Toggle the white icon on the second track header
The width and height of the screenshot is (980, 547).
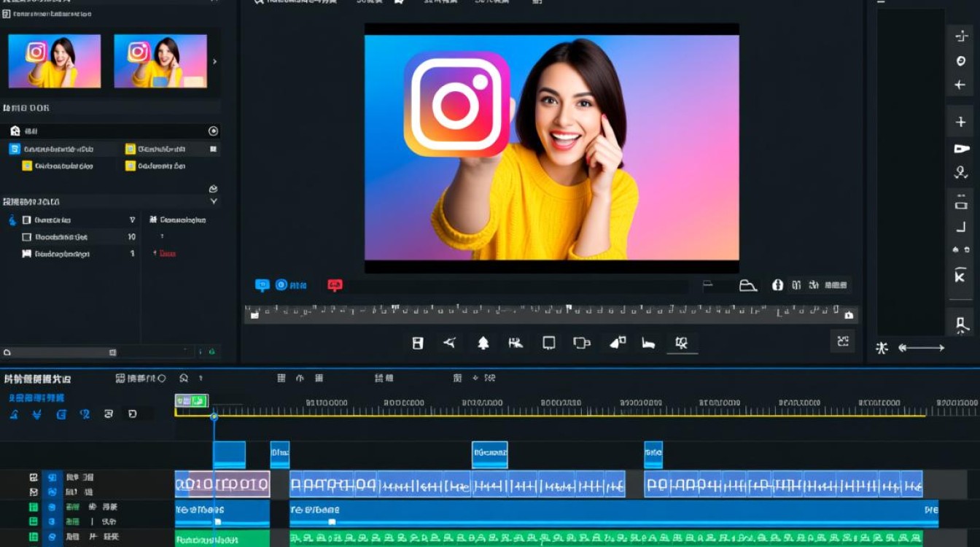(34, 492)
